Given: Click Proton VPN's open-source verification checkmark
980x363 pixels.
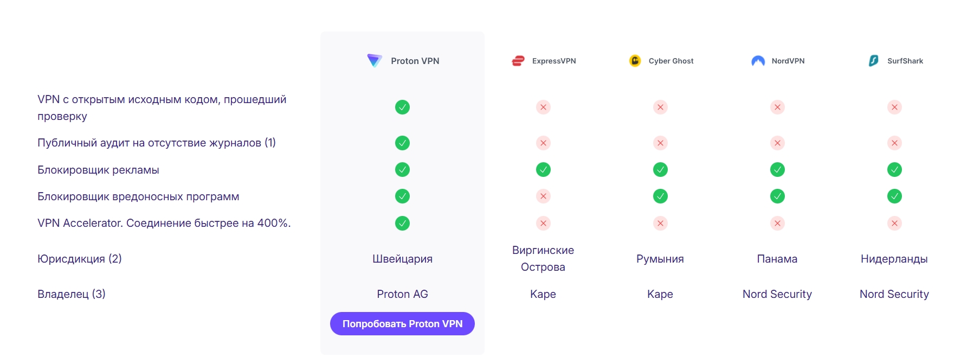Looking at the screenshot, I should click(402, 107).
